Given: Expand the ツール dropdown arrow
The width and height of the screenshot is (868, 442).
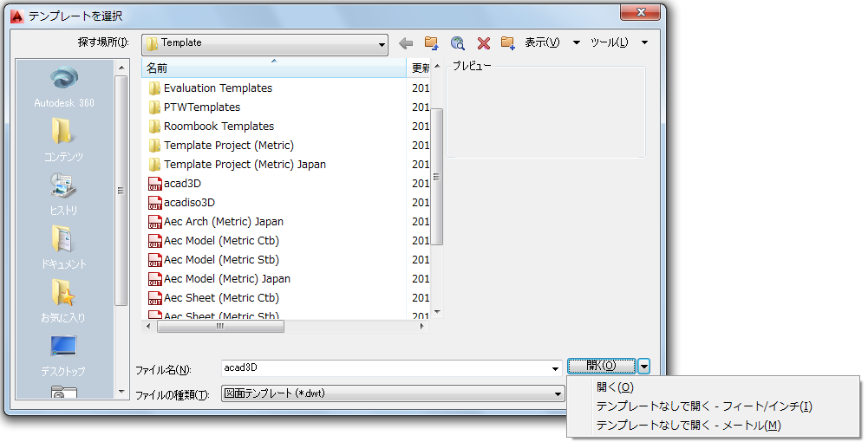Looking at the screenshot, I should [x=644, y=42].
